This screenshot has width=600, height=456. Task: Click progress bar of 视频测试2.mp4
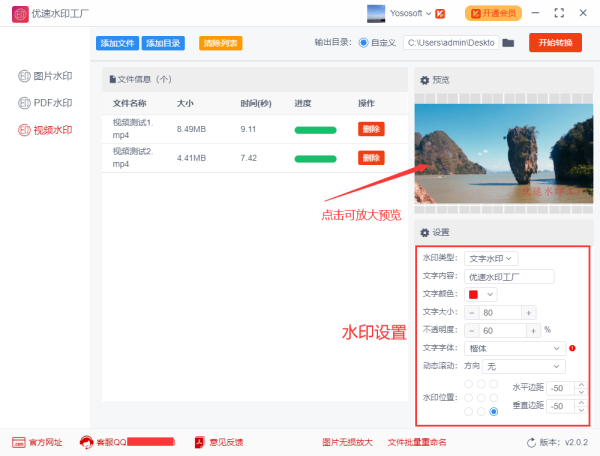[x=315, y=159]
